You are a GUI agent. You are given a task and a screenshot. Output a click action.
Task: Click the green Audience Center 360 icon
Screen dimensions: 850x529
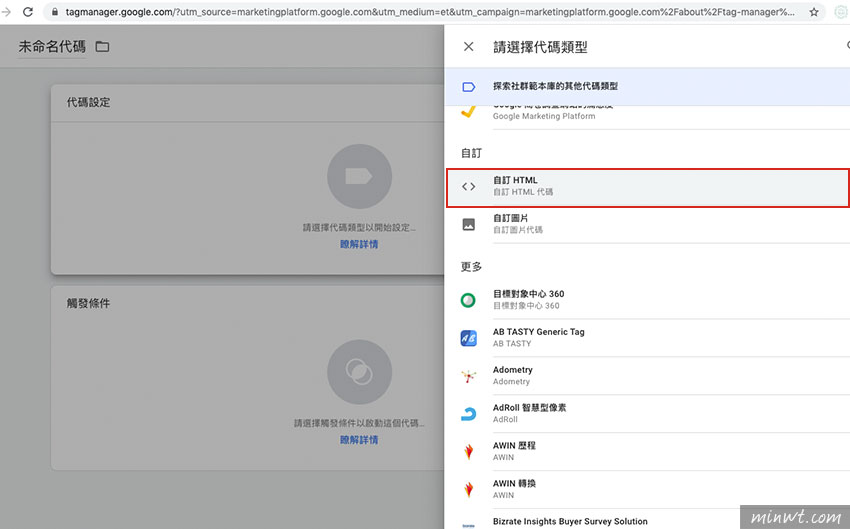468,300
